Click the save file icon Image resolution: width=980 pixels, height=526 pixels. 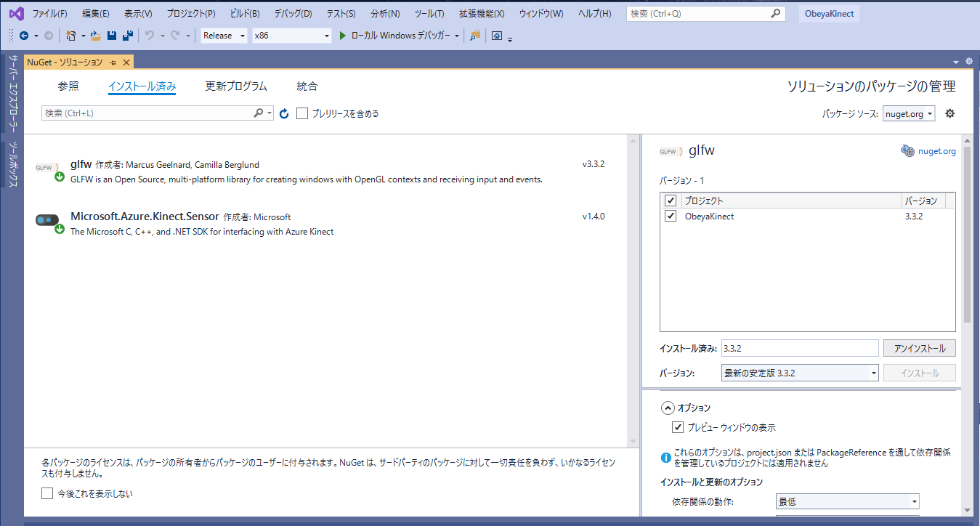point(112,36)
